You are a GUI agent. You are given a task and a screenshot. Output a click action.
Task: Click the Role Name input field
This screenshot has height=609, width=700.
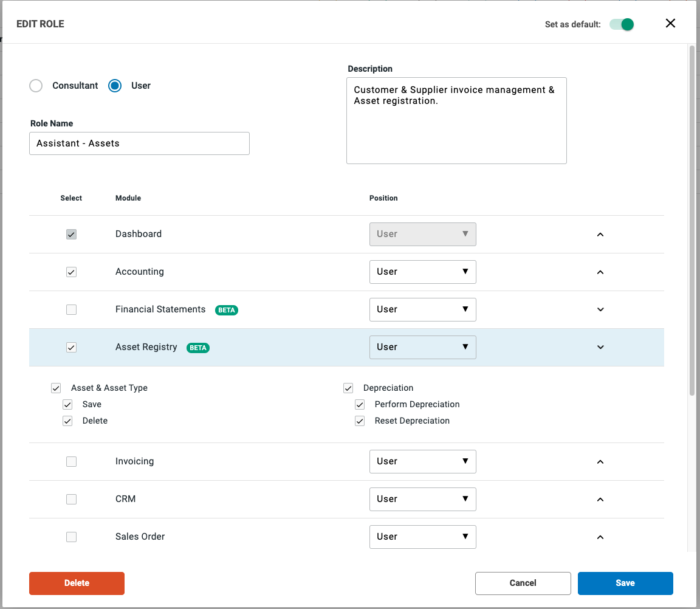(x=139, y=143)
